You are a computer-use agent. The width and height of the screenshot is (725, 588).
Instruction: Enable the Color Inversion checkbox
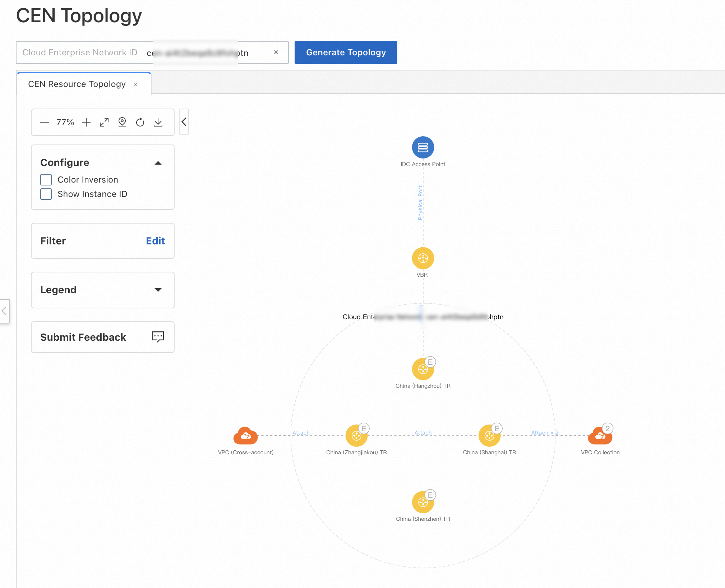coord(46,180)
